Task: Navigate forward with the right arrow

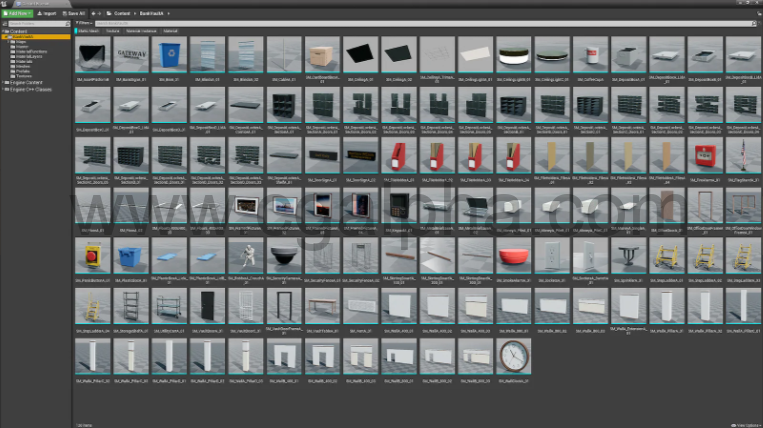Action: click(100, 12)
